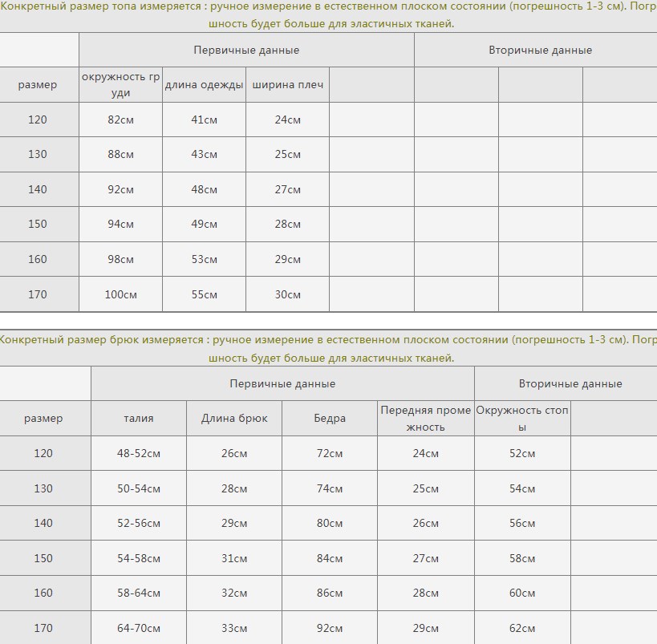Select clothing length 53см

(x=204, y=259)
